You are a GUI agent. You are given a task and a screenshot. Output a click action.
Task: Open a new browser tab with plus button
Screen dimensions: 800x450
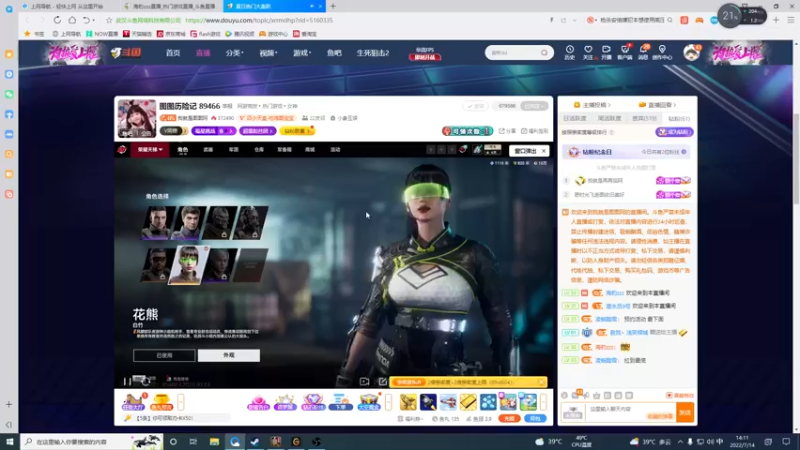coord(333,6)
